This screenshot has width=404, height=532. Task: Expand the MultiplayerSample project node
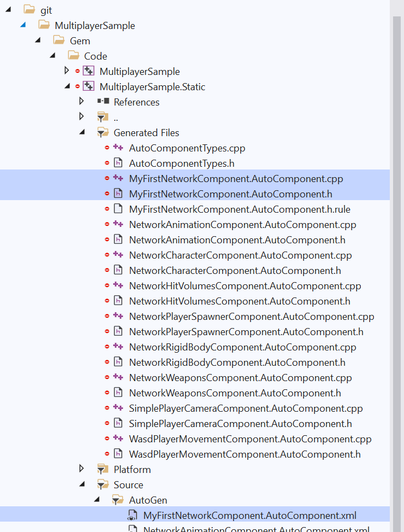(x=66, y=71)
